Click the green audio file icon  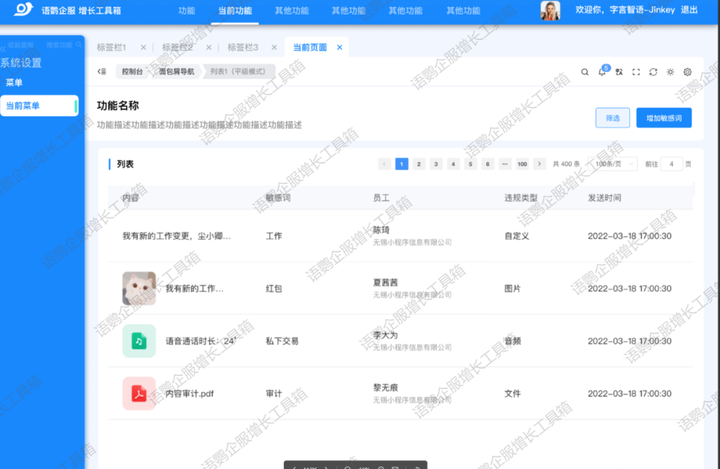138,341
